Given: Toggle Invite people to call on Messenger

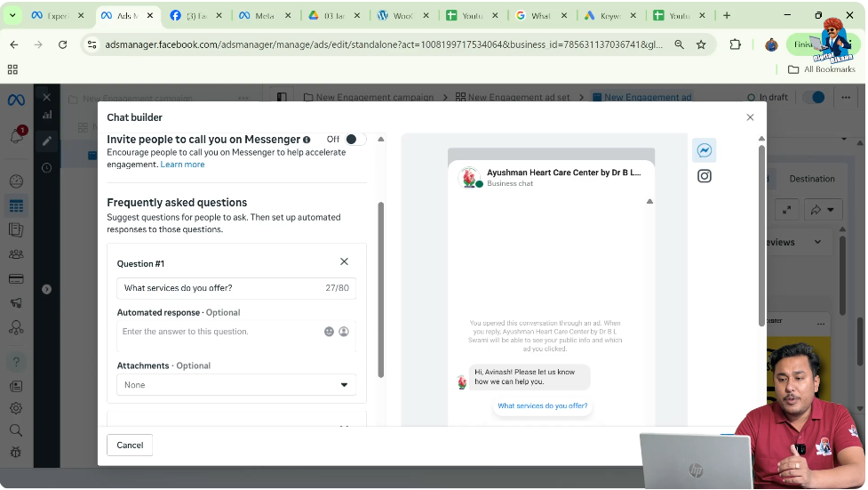Looking at the screenshot, I should (354, 139).
